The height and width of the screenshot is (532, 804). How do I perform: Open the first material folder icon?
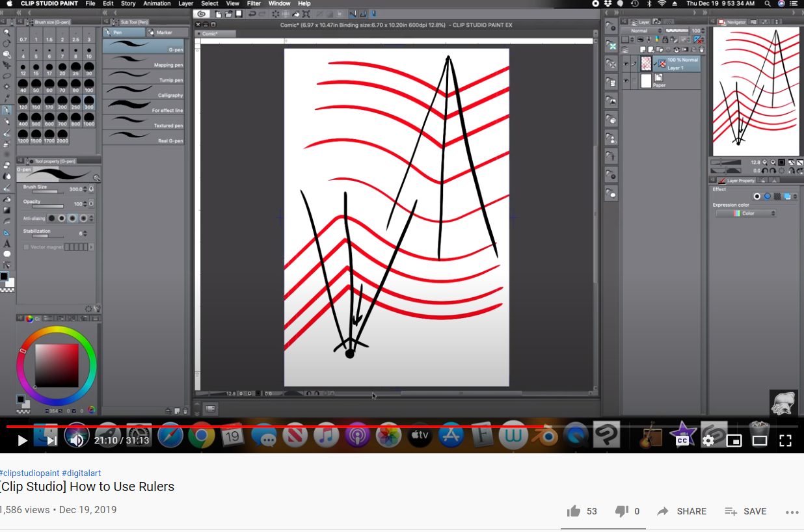pyautogui.click(x=611, y=27)
